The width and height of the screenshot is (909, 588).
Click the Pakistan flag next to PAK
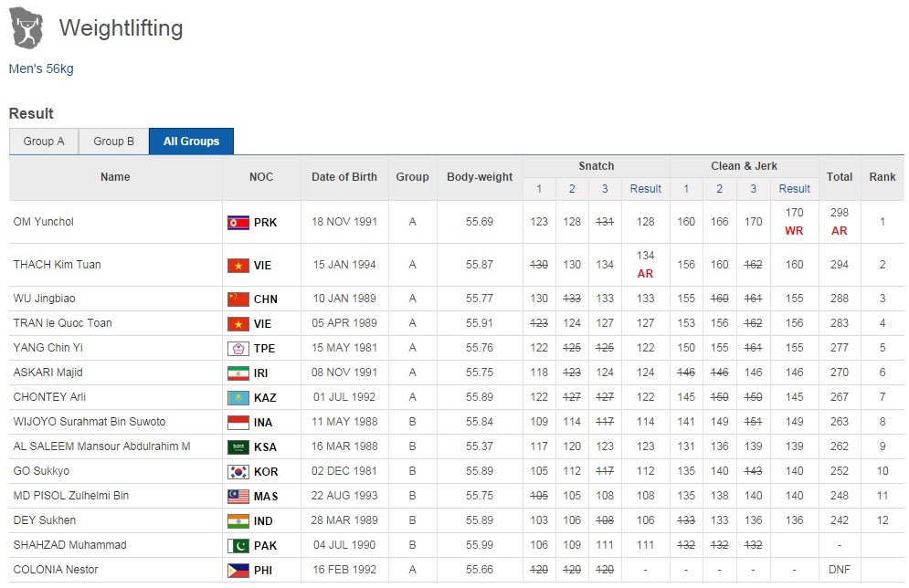click(x=238, y=546)
